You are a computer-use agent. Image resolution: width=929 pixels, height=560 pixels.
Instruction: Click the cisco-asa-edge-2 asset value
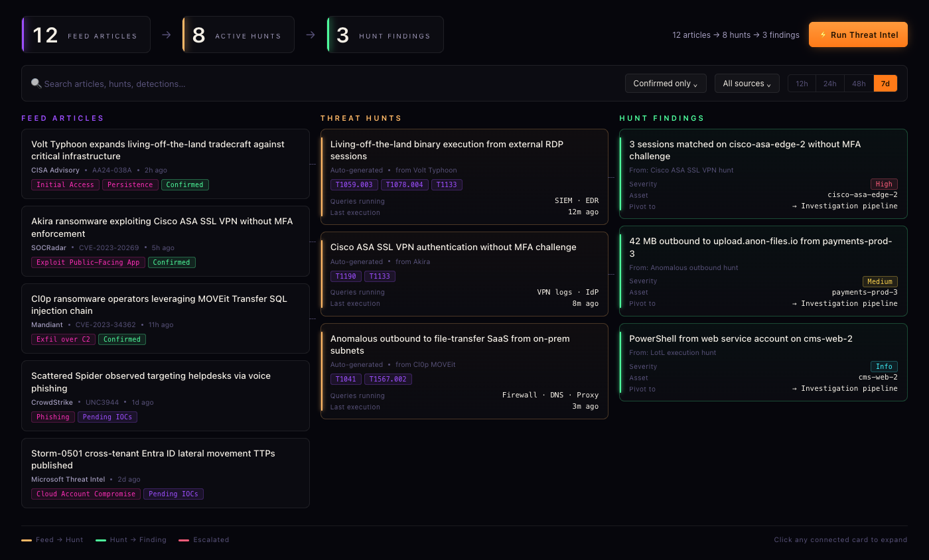(x=863, y=194)
